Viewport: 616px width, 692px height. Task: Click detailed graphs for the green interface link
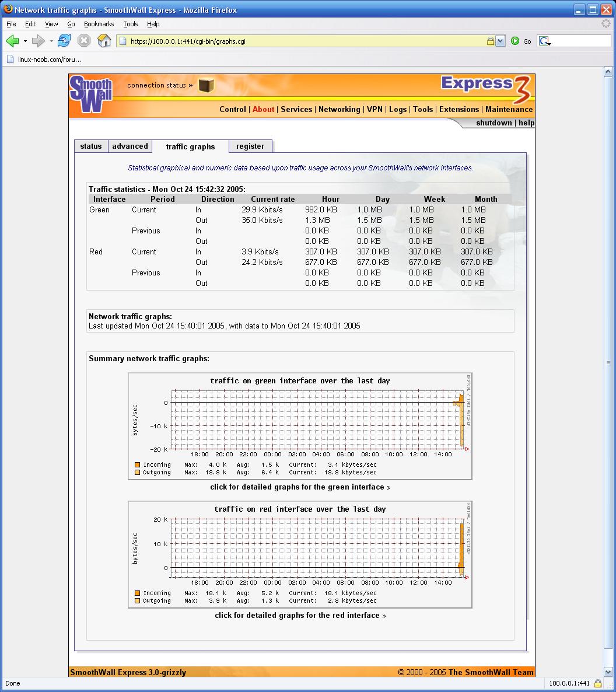coord(300,487)
